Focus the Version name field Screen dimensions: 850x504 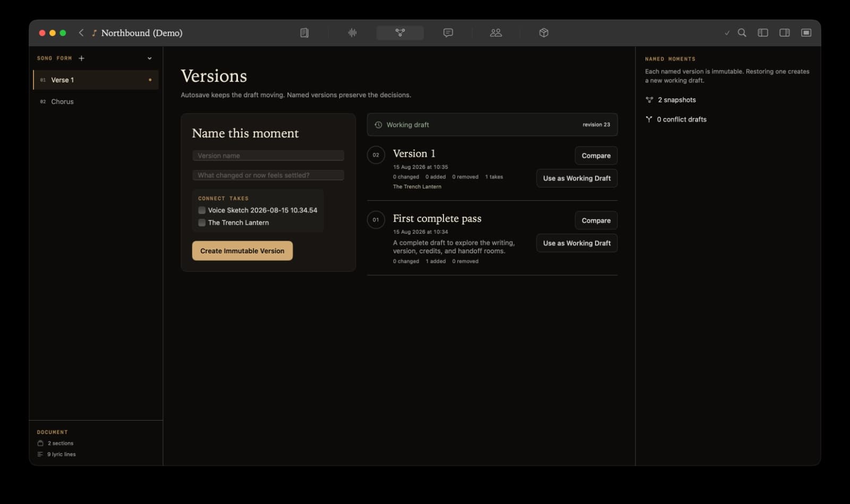268,156
